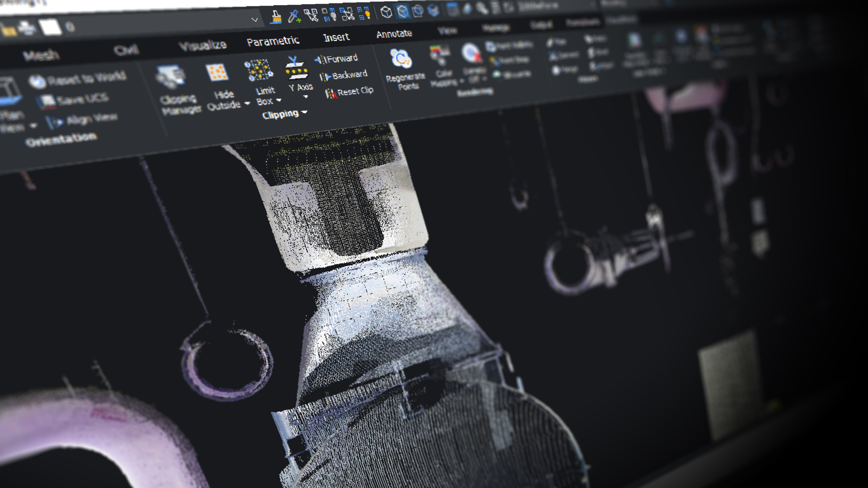Select the Limit Box tool

(x=258, y=70)
